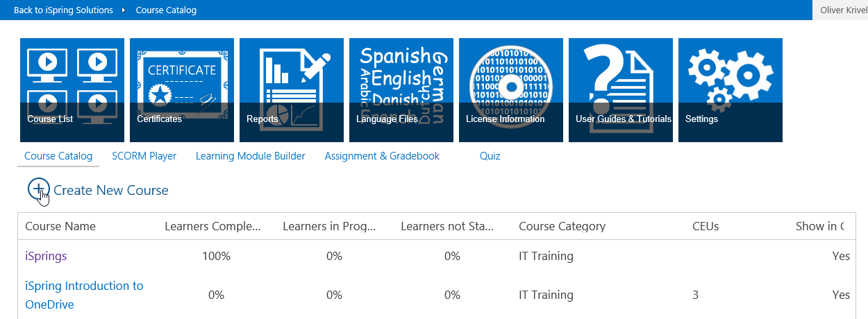The height and width of the screenshot is (319, 868).
Task: Sort by the Course Name column header
Action: point(60,226)
